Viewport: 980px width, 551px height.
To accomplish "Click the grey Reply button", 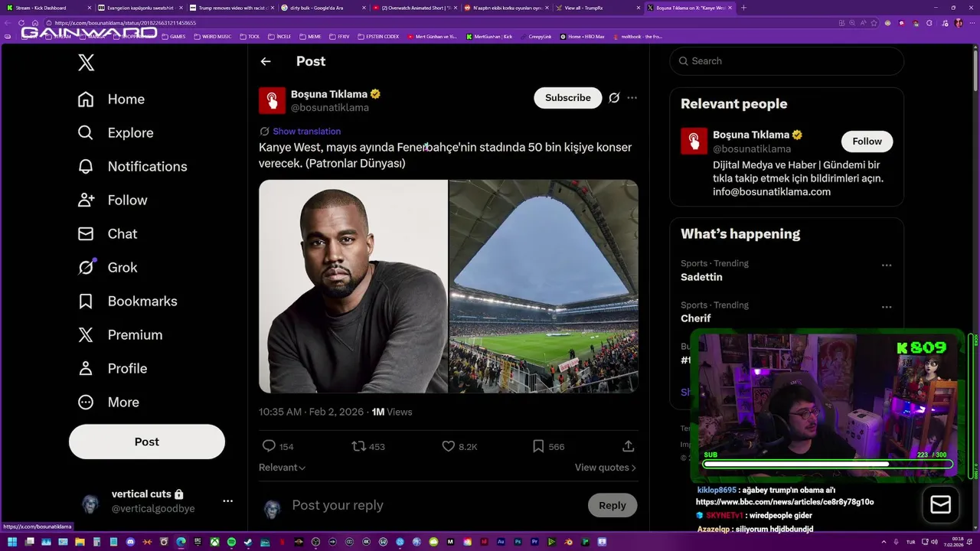I will tap(612, 505).
